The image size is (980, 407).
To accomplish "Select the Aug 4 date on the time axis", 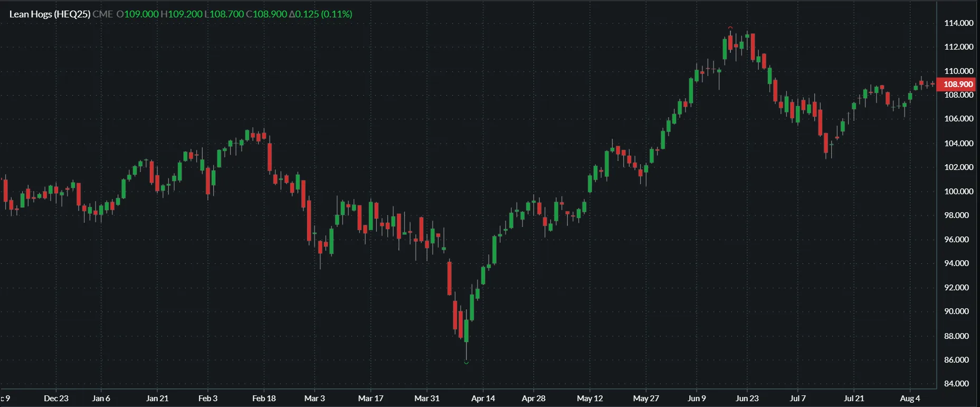I will pyautogui.click(x=910, y=399).
